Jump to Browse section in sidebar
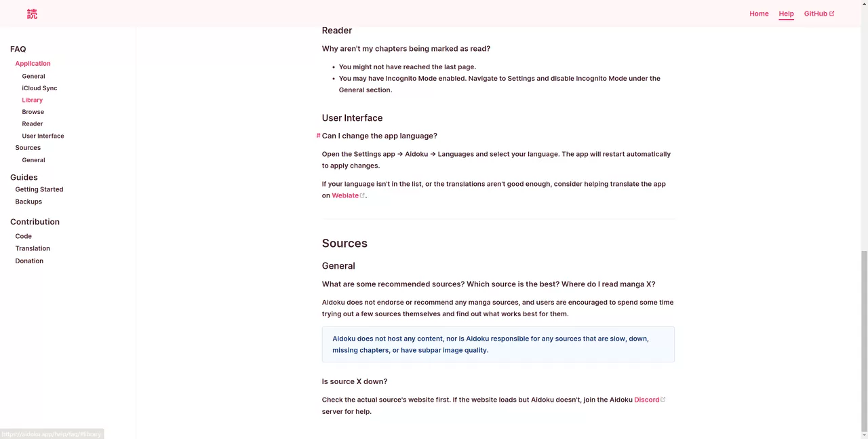The height and width of the screenshot is (439, 868). (33, 112)
